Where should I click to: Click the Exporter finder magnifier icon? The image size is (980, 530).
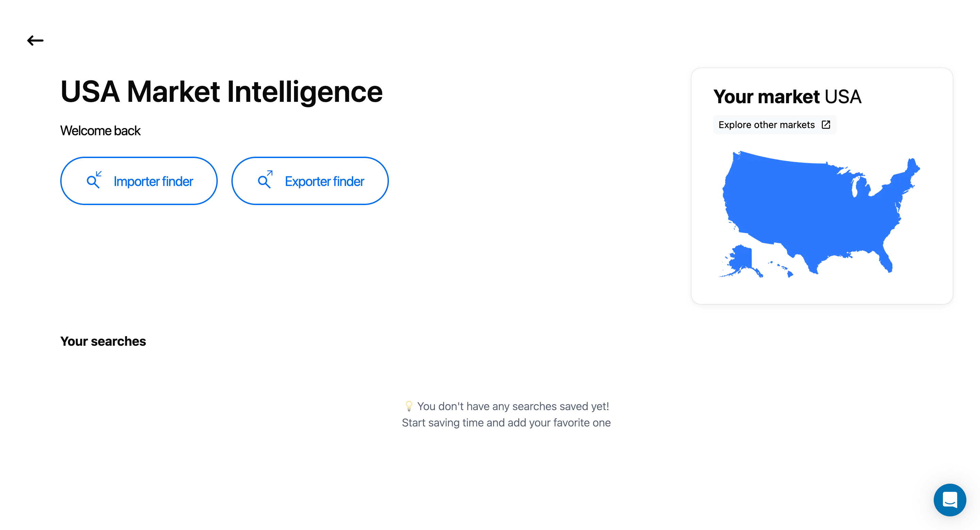click(x=265, y=180)
